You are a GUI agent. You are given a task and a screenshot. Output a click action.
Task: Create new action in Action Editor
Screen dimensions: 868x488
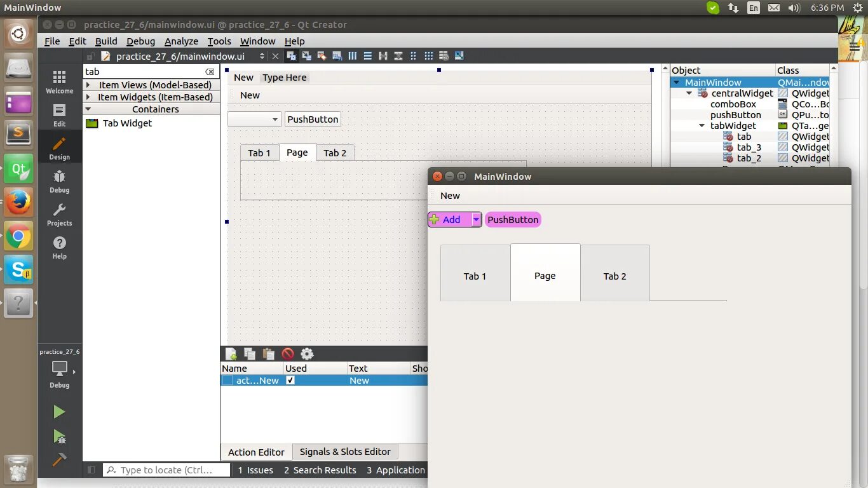click(x=231, y=354)
